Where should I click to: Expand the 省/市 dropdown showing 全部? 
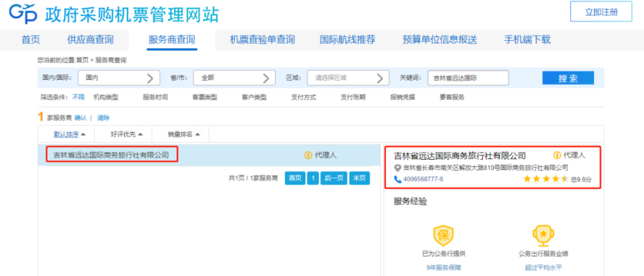point(234,77)
